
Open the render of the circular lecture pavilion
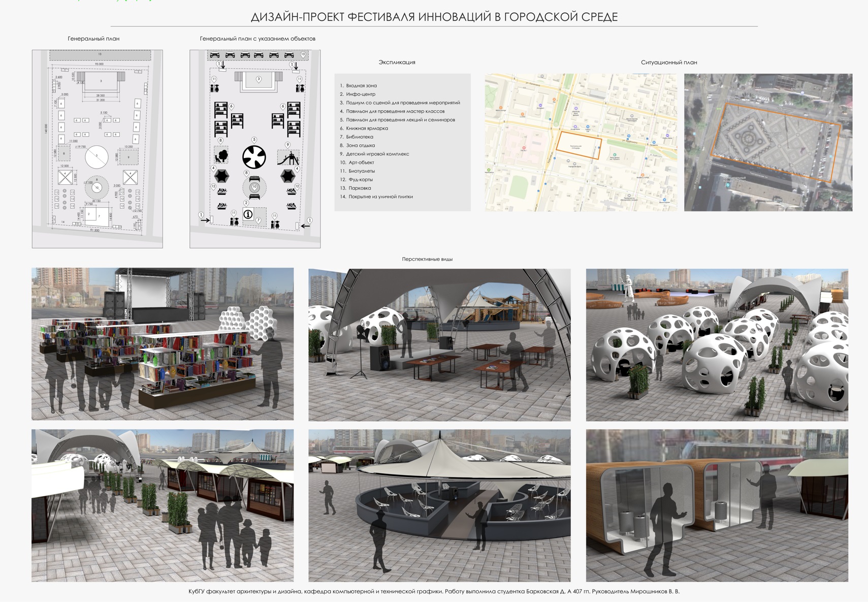[x=439, y=505]
